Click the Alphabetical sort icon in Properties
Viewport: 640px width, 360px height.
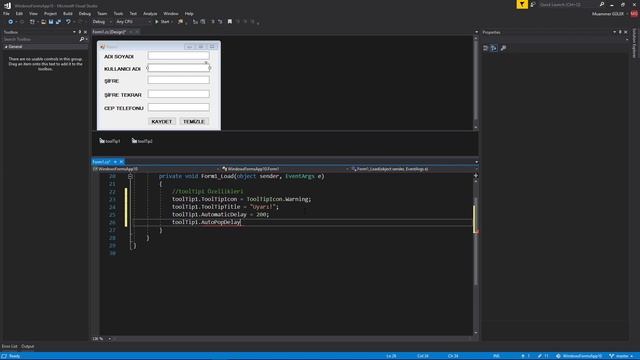click(494, 48)
